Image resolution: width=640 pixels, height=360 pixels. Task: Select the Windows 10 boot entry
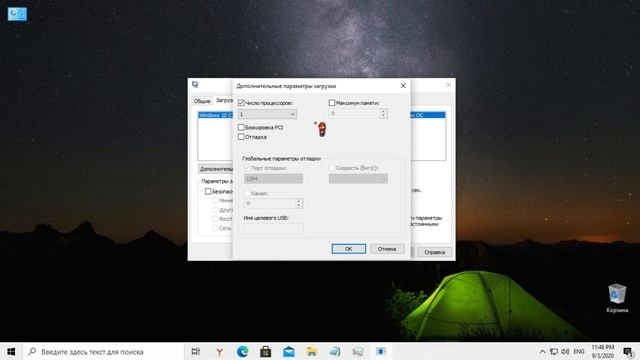click(216, 116)
